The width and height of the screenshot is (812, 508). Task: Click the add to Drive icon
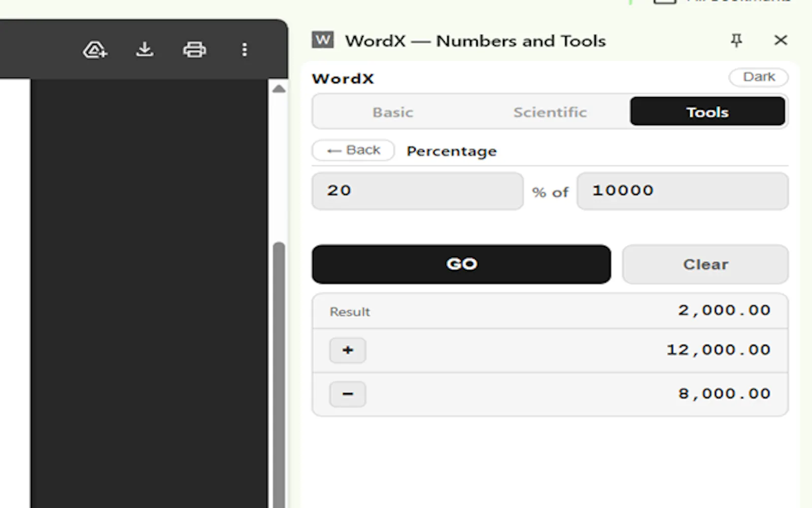[x=95, y=50]
